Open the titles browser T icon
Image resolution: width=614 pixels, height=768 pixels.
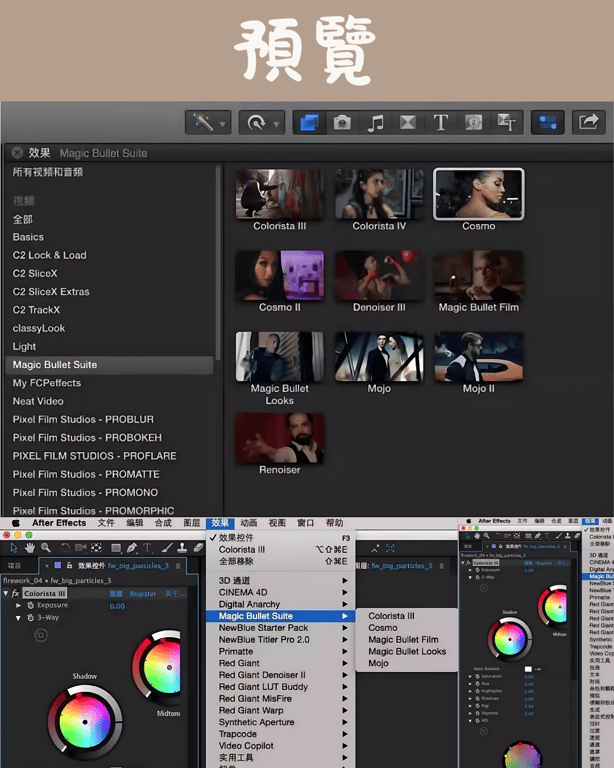point(441,122)
